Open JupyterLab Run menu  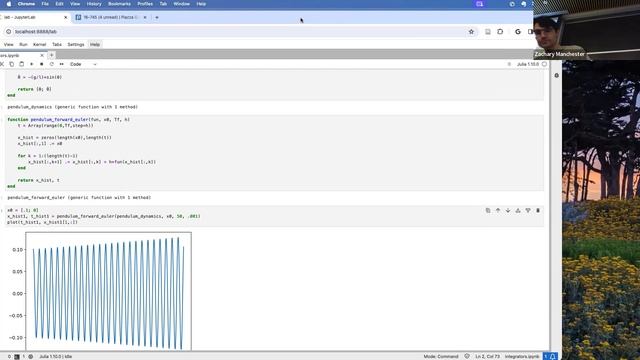click(23, 44)
